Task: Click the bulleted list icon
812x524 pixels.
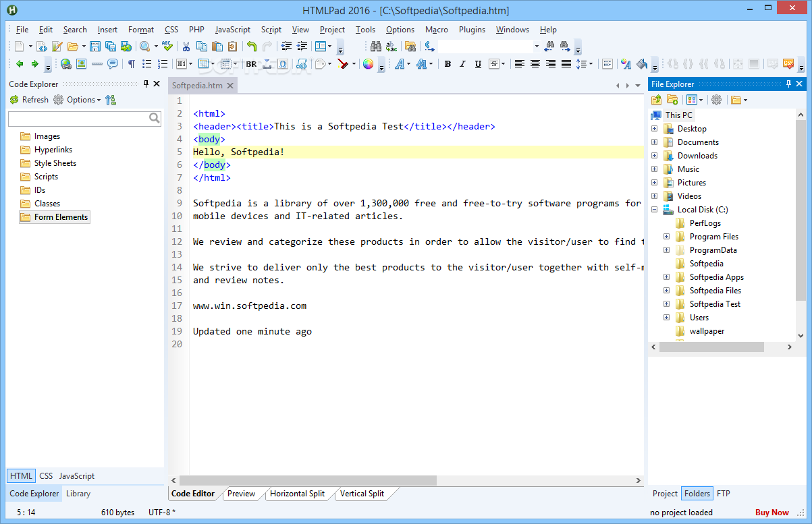Action: click(x=146, y=64)
